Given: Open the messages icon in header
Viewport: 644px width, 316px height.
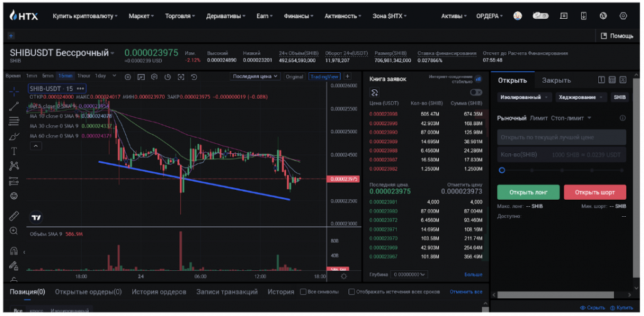Looking at the screenshot, I should [x=564, y=16].
